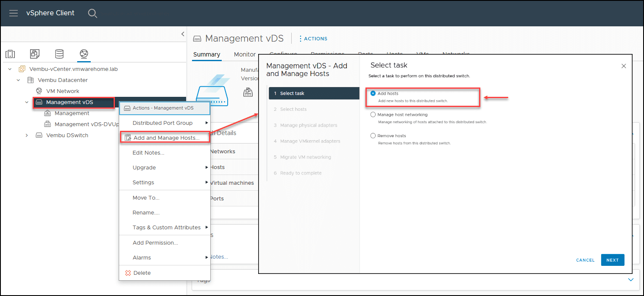644x296 pixels.
Task: Select the Management port group tree item
Action: pyautogui.click(x=72, y=113)
